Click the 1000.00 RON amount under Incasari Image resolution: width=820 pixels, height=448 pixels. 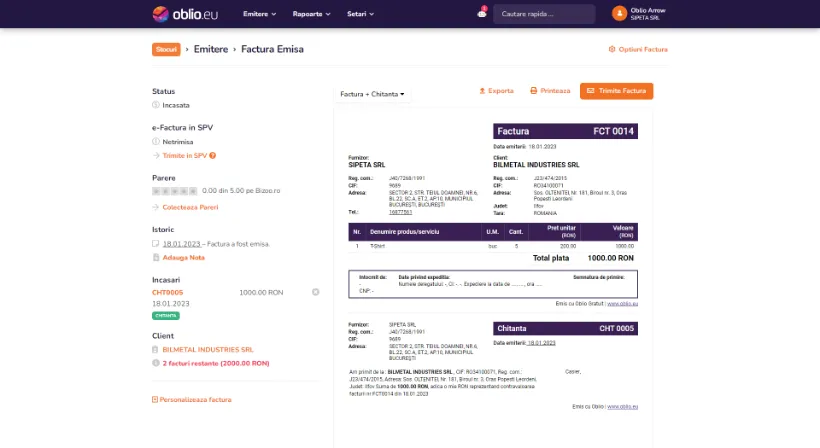point(261,293)
